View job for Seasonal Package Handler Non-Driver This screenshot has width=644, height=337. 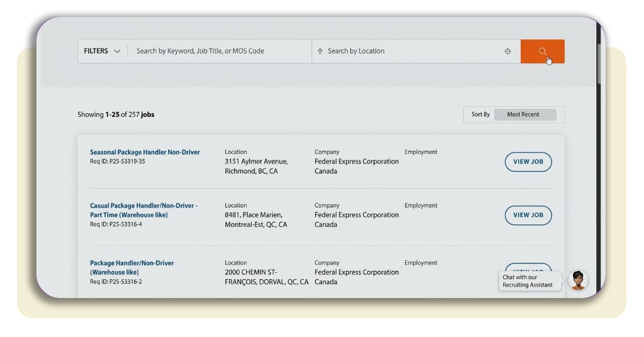(528, 162)
